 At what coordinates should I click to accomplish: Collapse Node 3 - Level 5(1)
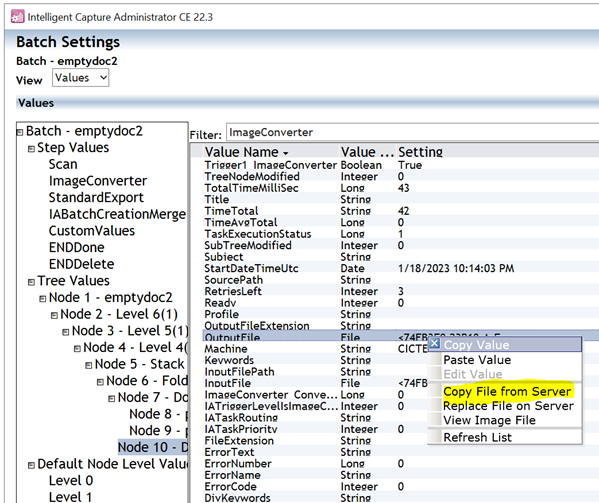click(x=66, y=332)
